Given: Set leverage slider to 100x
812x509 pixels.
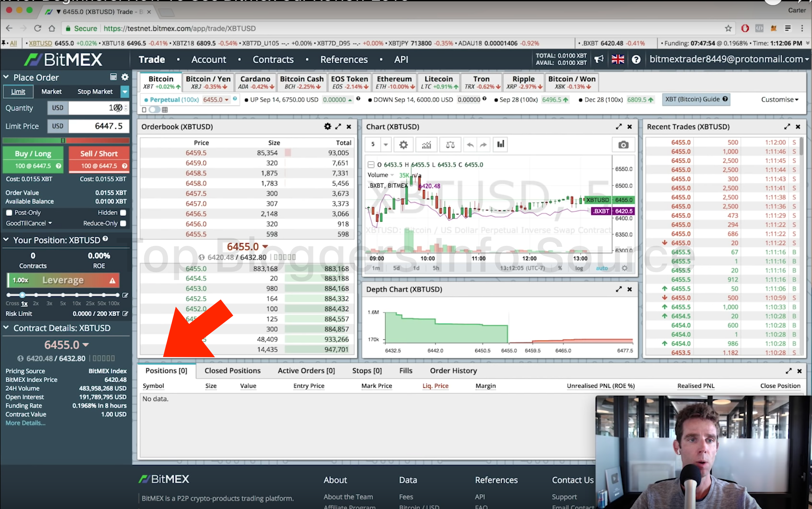Looking at the screenshot, I should point(117,295).
